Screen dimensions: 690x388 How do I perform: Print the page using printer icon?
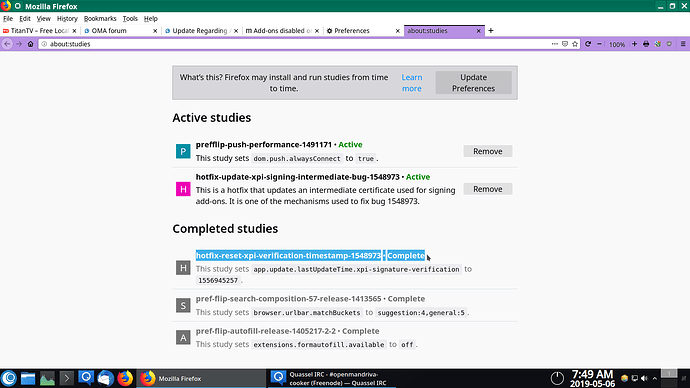646,44
